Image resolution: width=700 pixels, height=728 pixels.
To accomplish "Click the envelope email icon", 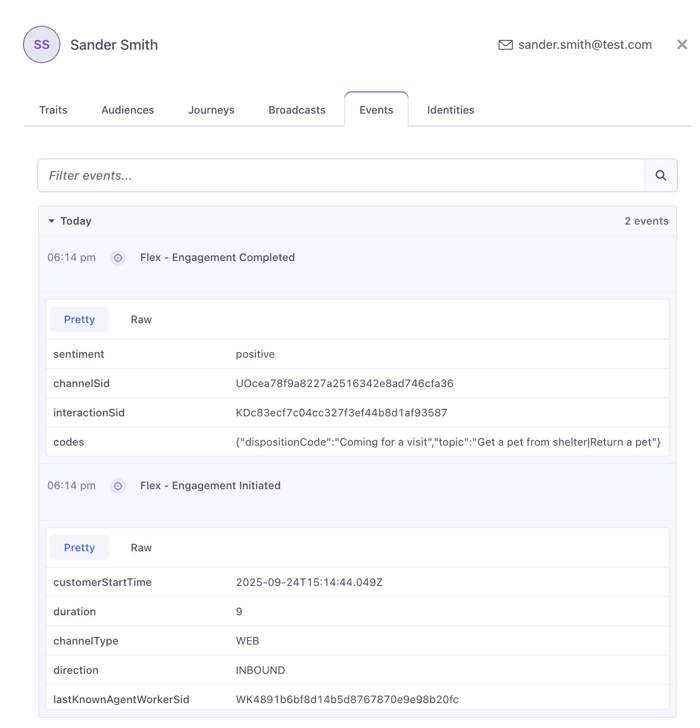I will (505, 45).
